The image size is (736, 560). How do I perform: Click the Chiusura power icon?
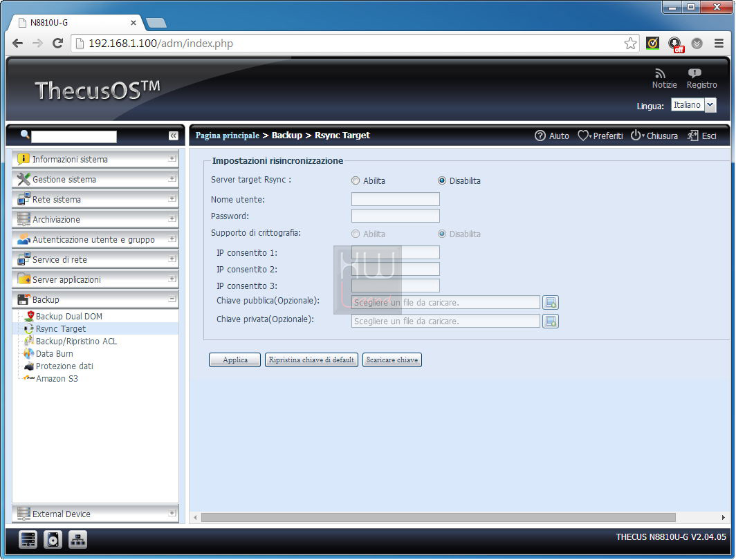pyautogui.click(x=636, y=135)
